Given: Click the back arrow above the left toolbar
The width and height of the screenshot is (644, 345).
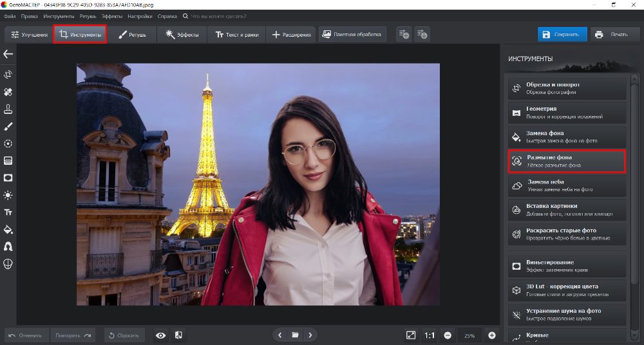Looking at the screenshot, I should coord(8,54).
